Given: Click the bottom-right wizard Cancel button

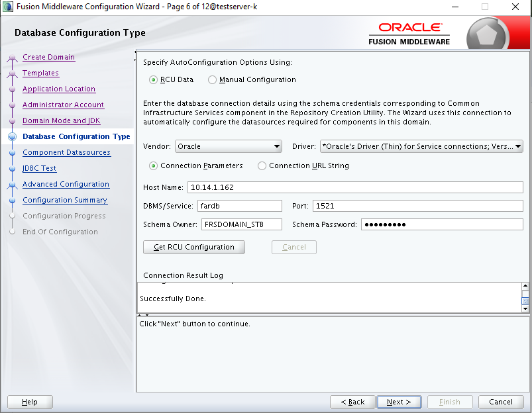Looking at the screenshot, I should (501, 402).
